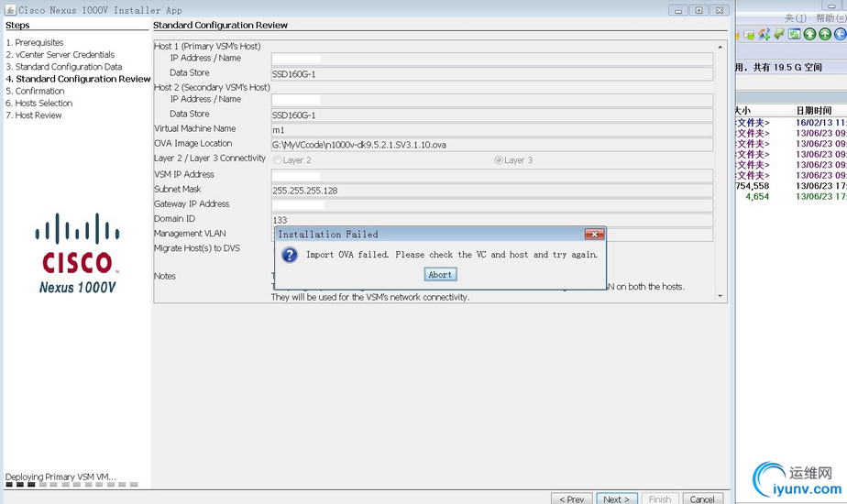This screenshot has height=504, width=847.
Task: Click the blue question mark icon in dialog
Action: pyautogui.click(x=290, y=255)
